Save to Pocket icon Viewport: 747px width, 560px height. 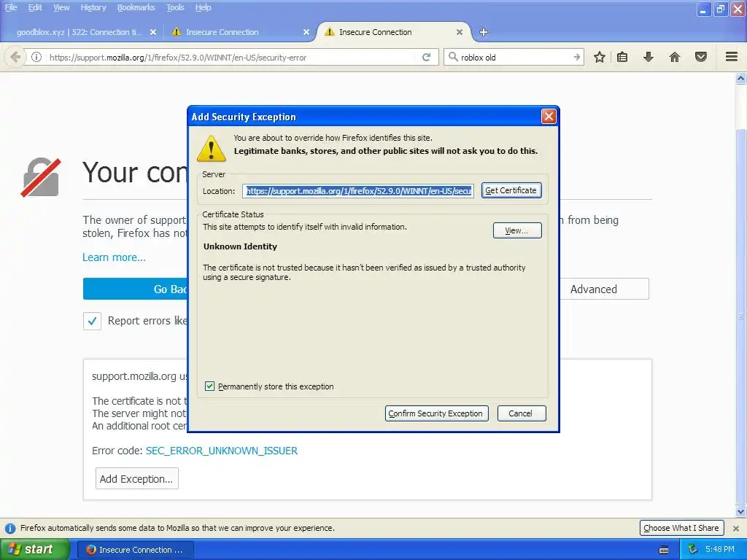(700, 57)
